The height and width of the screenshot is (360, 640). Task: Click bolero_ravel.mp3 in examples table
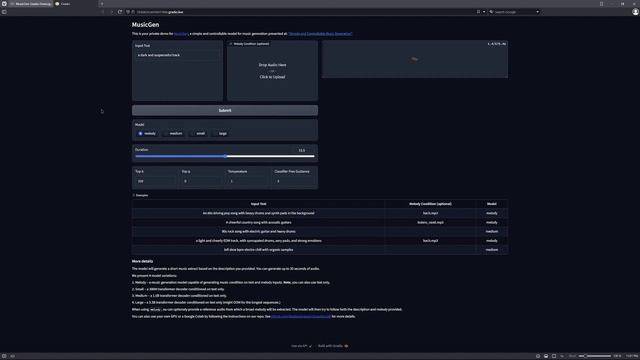click(430, 222)
